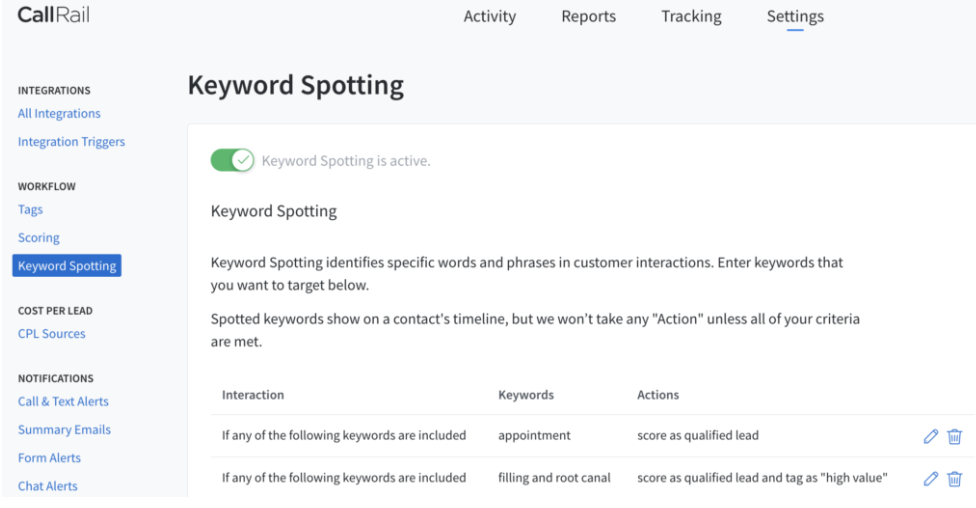Delete the filling and root canal rule
Image resolution: width=976 pixels, height=508 pixels.
point(954,478)
